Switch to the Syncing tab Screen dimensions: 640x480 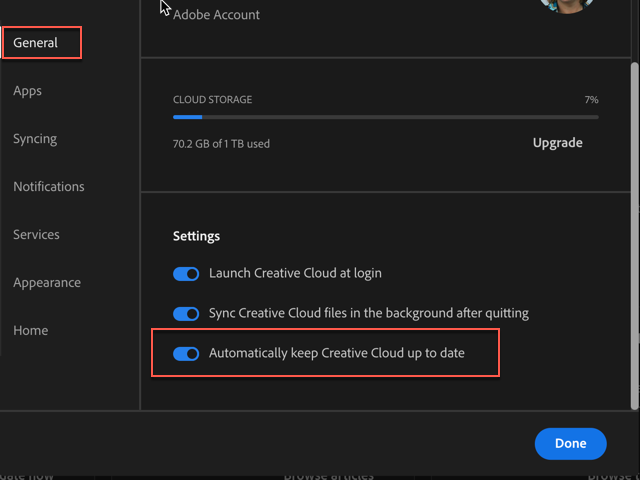[35, 139]
